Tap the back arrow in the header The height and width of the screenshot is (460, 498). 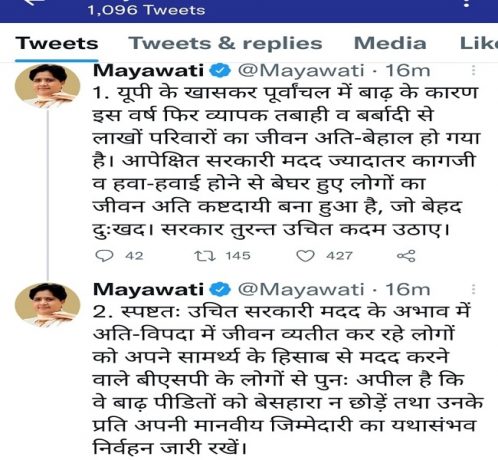(x=36, y=2)
